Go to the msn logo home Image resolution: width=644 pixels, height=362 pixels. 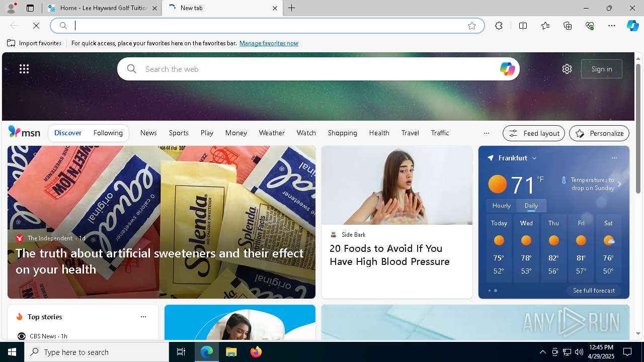click(x=24, y=132)
